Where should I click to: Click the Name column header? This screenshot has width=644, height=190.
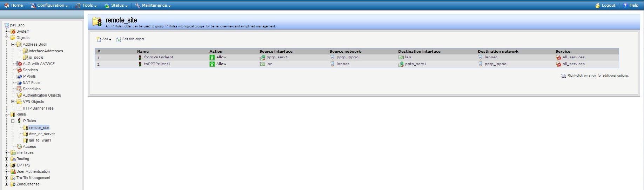pos(143,51)
